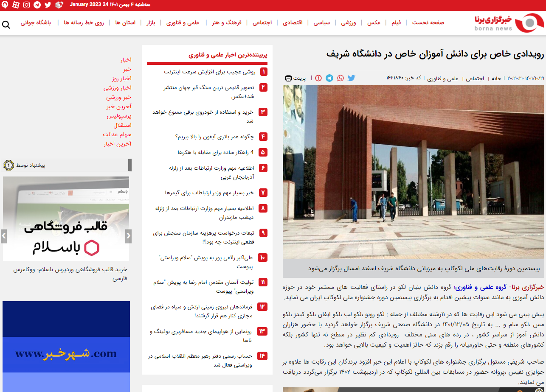Open Telegram channel from top red bar
The width and height of the screenshot is (546, 392).
coord(37,5)
